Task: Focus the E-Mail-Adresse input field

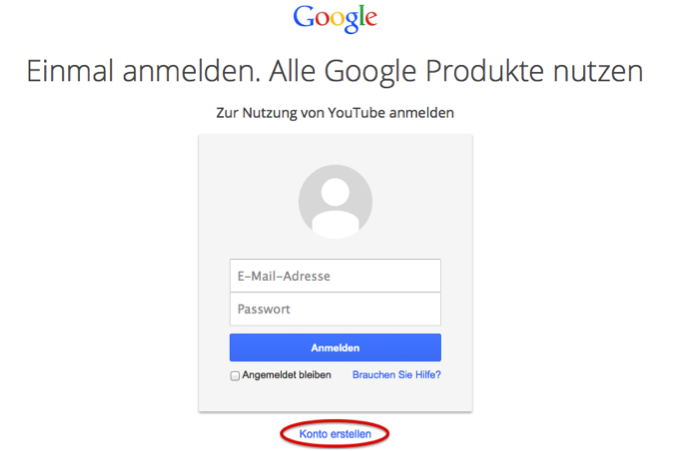Action: [x=335, y=276]
